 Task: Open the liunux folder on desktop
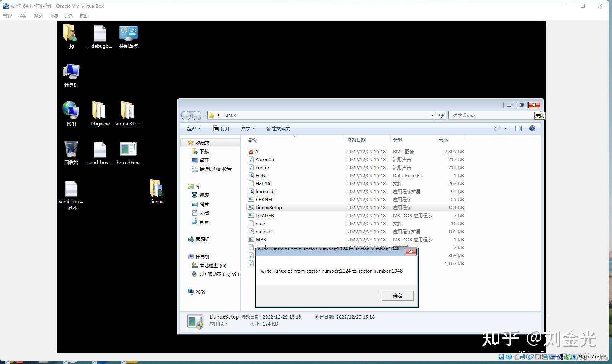pyautogui.click(x=157, y=191)
